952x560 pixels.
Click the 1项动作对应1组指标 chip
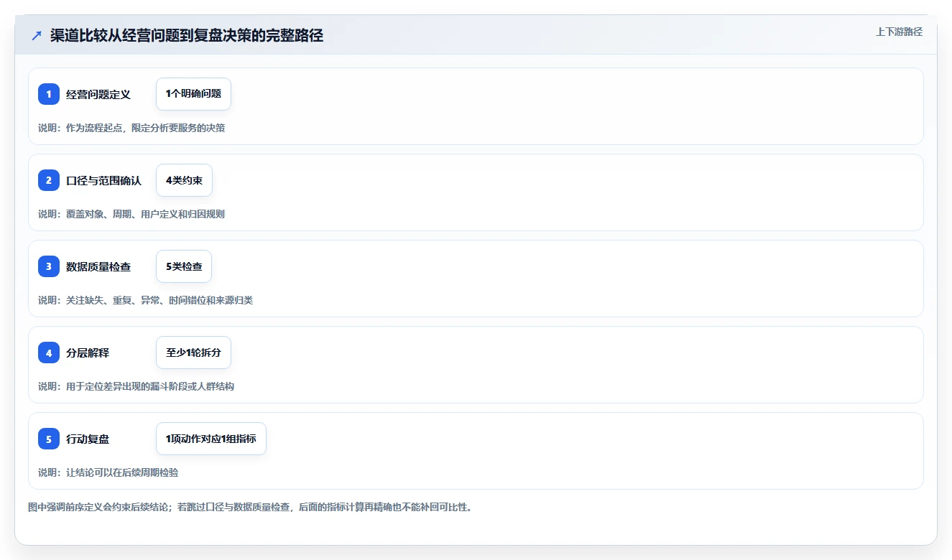[x=211, y=439]
